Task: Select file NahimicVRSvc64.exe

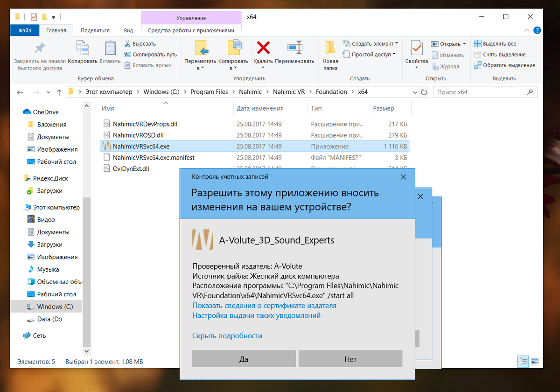Action: click(x=255, y=146)
